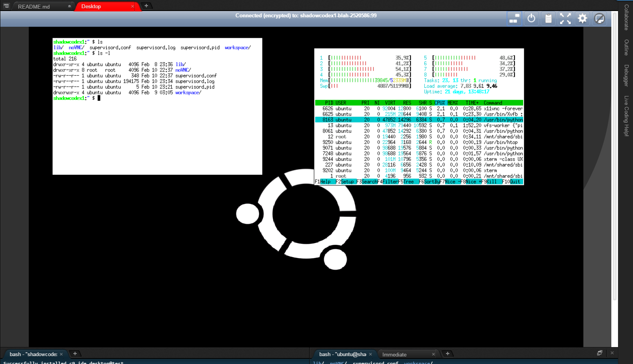Open the tab list menu icon left of README.md
Viewport: 633px width, 364px height.
click(6, 6)
